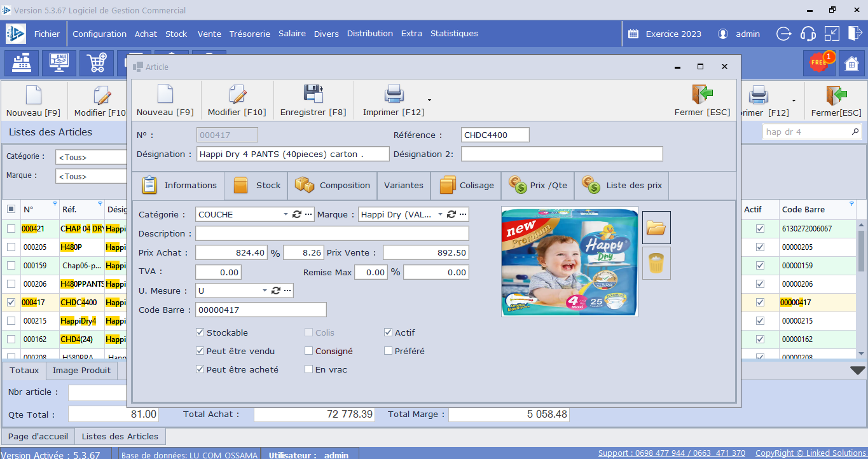Open the Page d'accueil bottom tab
This screenshot has width=868, height=459.
coord(37,436)
